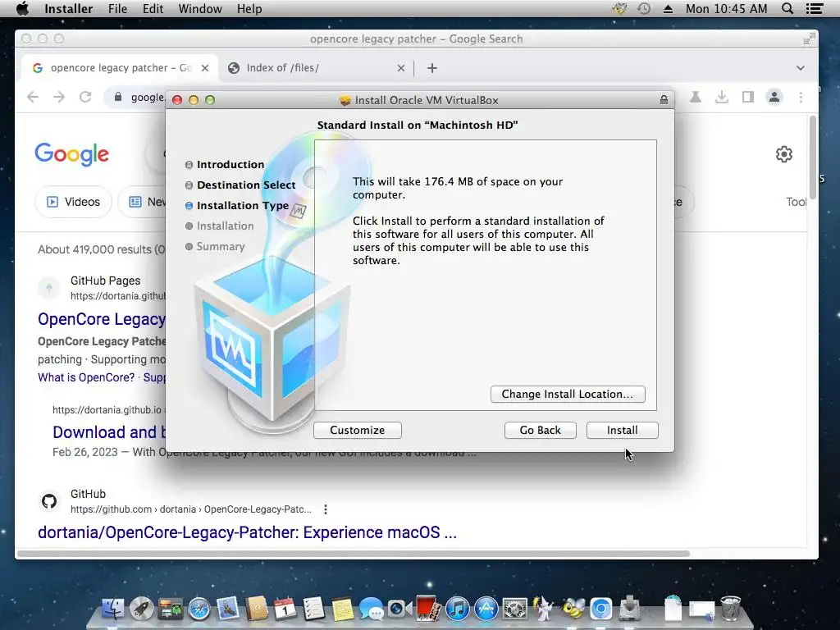
Task: Click the browser forward arrow
Action: [x=59, y=97]
